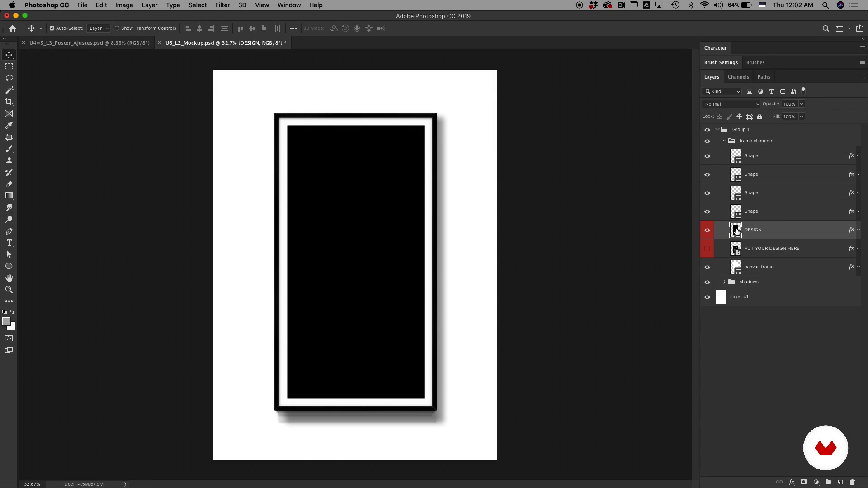Viewport: 868px width, 488px height.
Task: Switch to the Channels tab
Action: click(x=738, y=77)
